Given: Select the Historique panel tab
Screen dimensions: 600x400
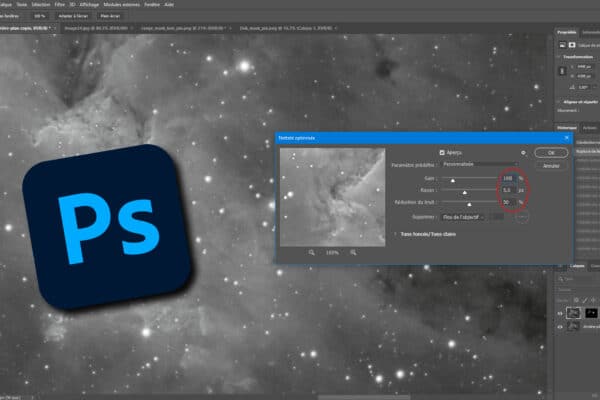Looking at the screenshot, I should (567, 128).
